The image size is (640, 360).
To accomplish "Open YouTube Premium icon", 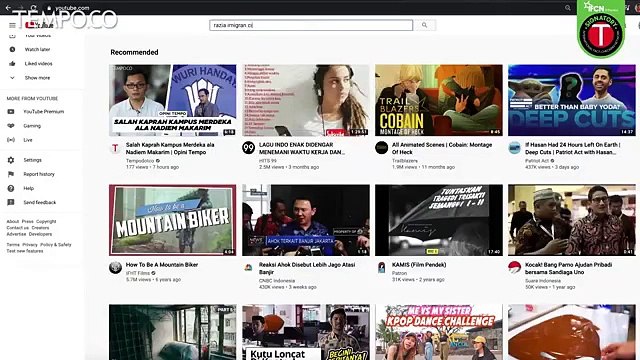I will [11, 111].
